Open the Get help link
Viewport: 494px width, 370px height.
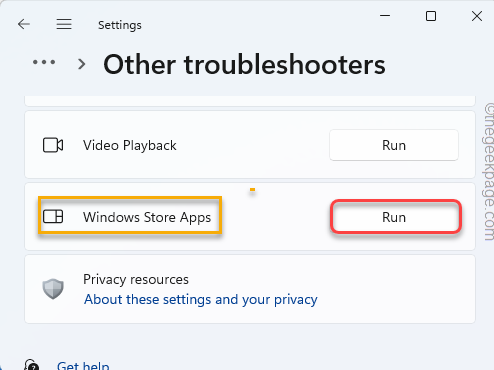click(x=83, y=365)
